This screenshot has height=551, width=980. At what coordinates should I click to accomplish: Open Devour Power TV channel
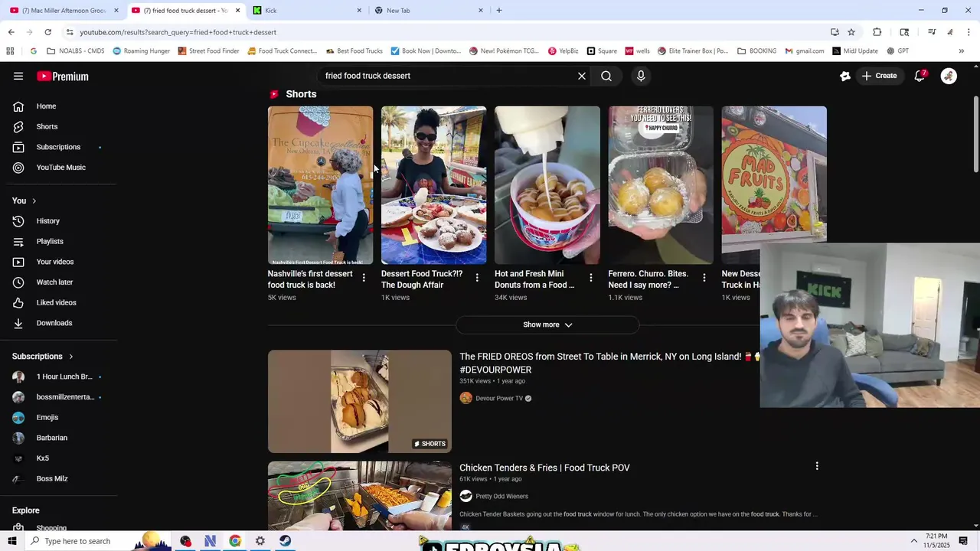pyautogui.click(x=498, y=398)
